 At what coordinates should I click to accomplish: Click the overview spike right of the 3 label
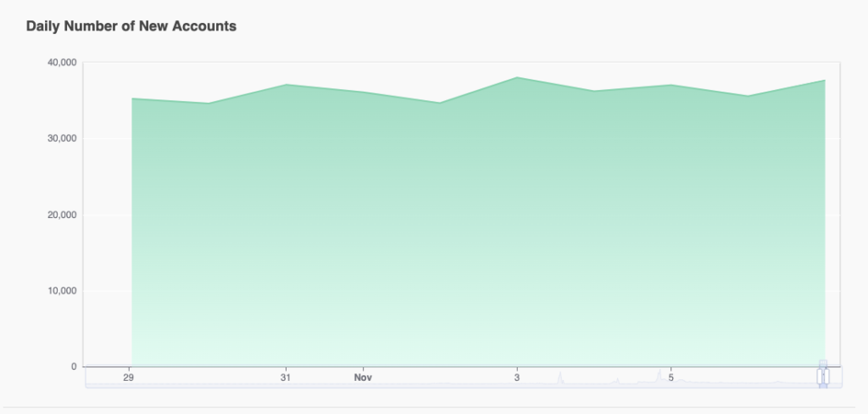(x=560, y=378)
